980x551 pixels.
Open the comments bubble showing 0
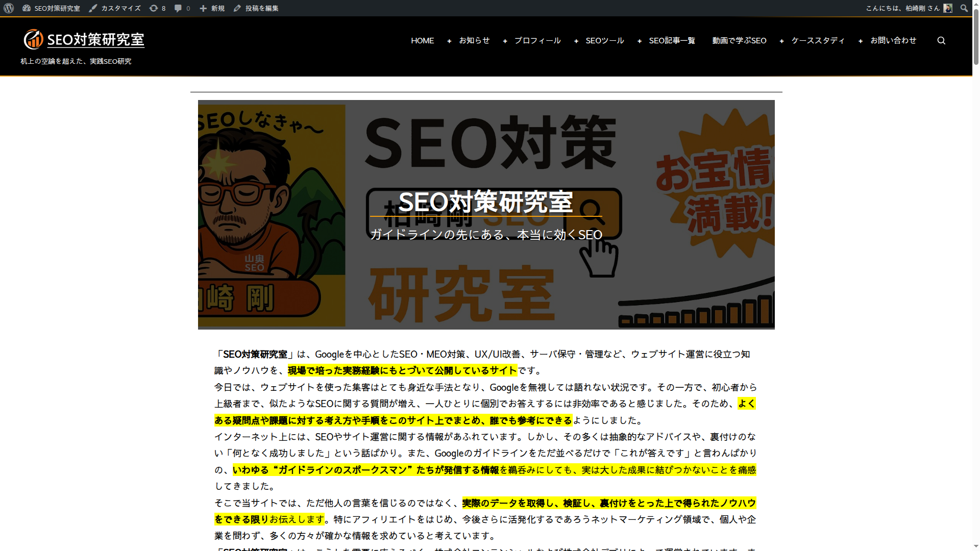click(182, 8)
